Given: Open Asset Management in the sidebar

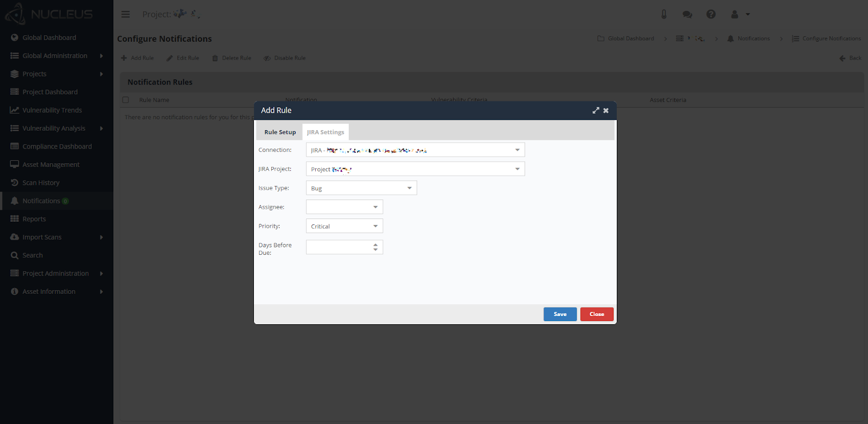Looking at the screenshot, I should pos(51,164).
